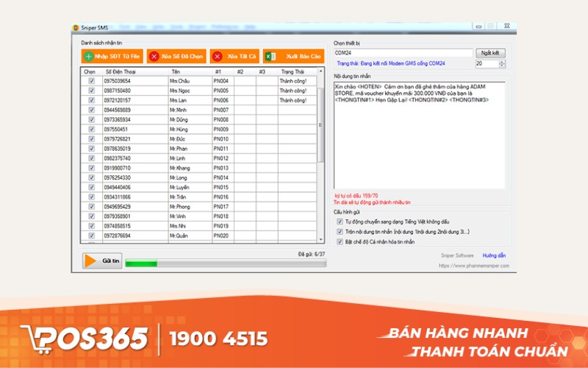Toggle the checkbox for Mr.Long row
588x368 pixels.
tap(91, 177)
